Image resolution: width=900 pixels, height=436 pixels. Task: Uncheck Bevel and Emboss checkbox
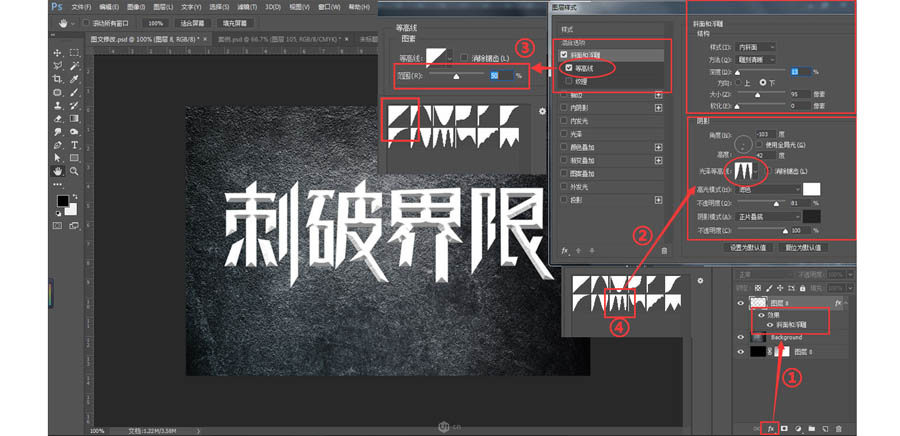pyautogui.click(x=564, y=54)
